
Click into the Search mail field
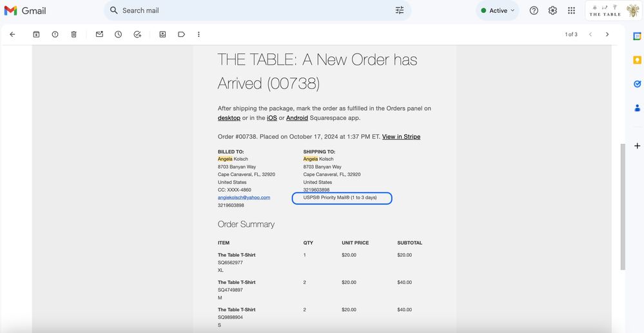tap(251, 10)
